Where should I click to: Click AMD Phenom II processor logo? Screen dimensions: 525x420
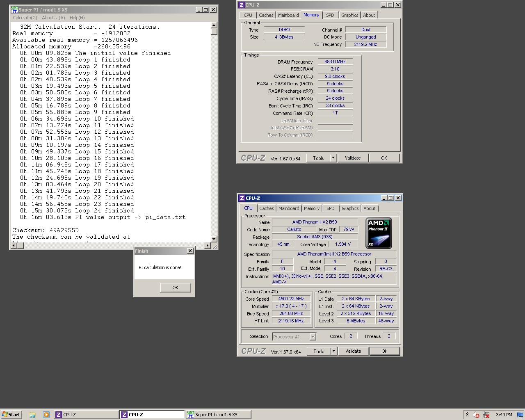coord(379,233)
